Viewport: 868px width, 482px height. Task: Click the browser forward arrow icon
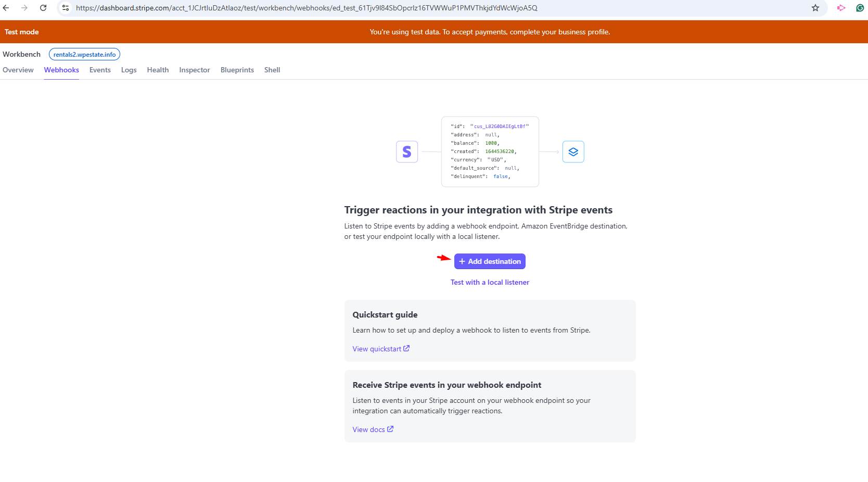coord(24,8)
